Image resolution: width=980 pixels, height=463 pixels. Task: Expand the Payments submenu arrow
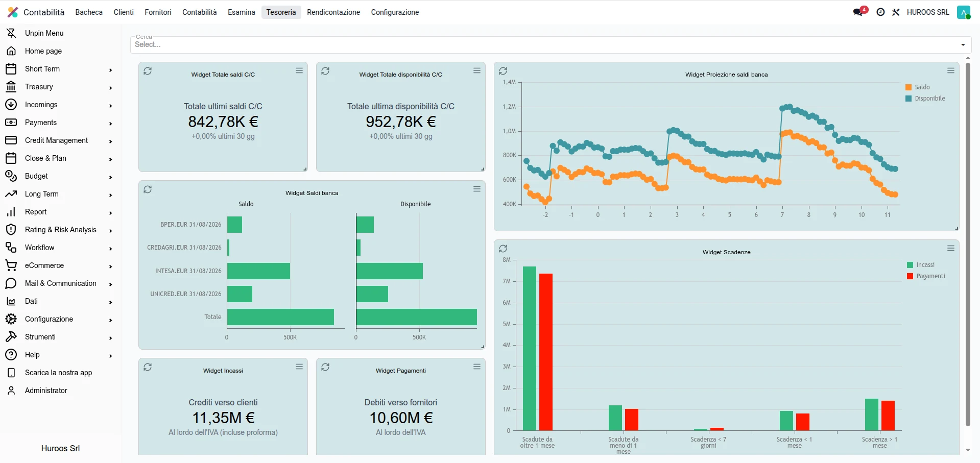110,124
